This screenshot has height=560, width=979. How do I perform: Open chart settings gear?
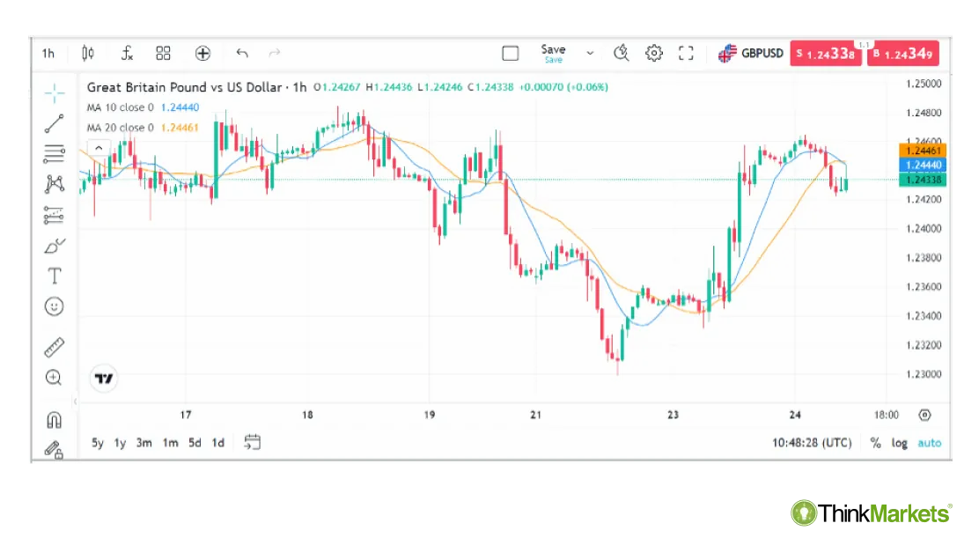coord(654,53)
